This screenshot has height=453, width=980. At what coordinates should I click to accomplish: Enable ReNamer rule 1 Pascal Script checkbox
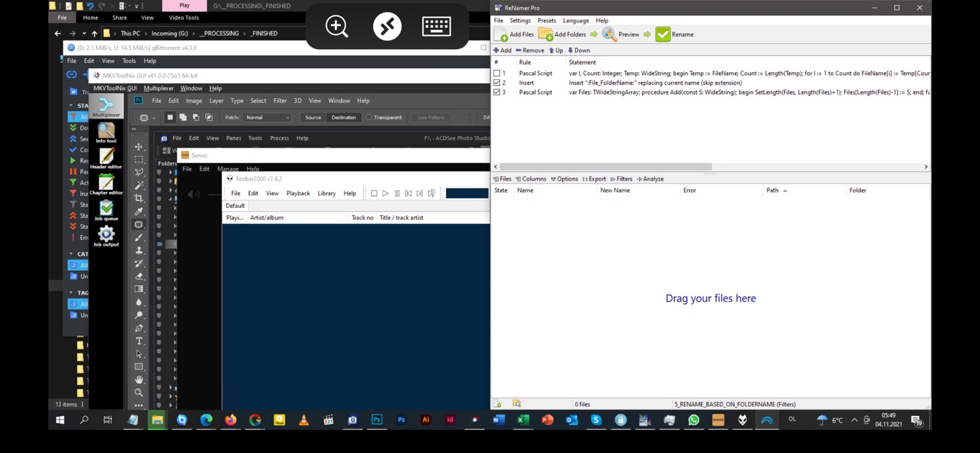[x=497, y=74]
